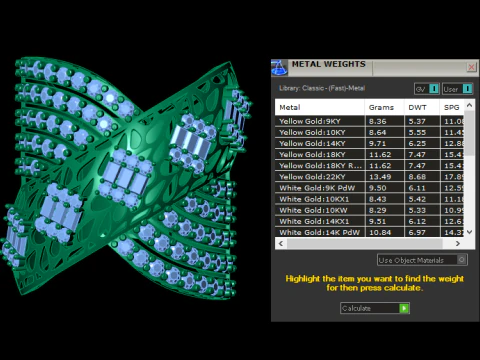Select the Yellow Gold:14KY row
Viewport: 480px width, 360px height.
(369, 143)
